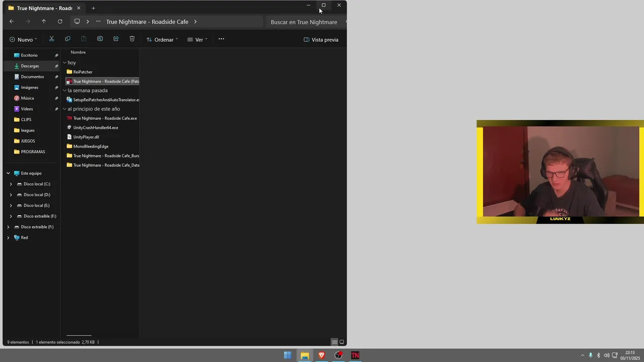Open the Nuevo dropdown menu
The height and width of the screenshot is (362, 644).
(x=23, y=40)
